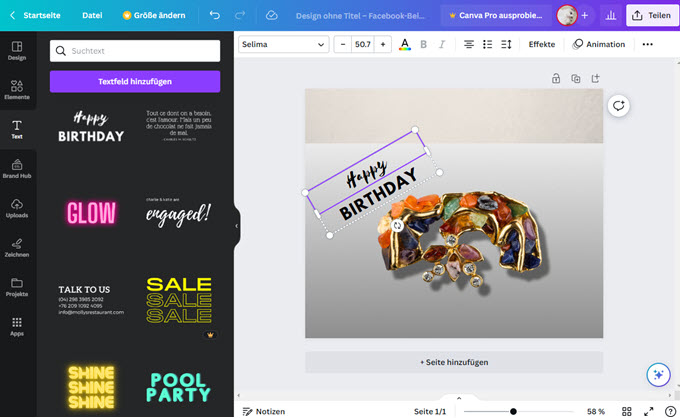Increase font size with plus button
The width and height of the screenshot is (680, 418).
383,44
